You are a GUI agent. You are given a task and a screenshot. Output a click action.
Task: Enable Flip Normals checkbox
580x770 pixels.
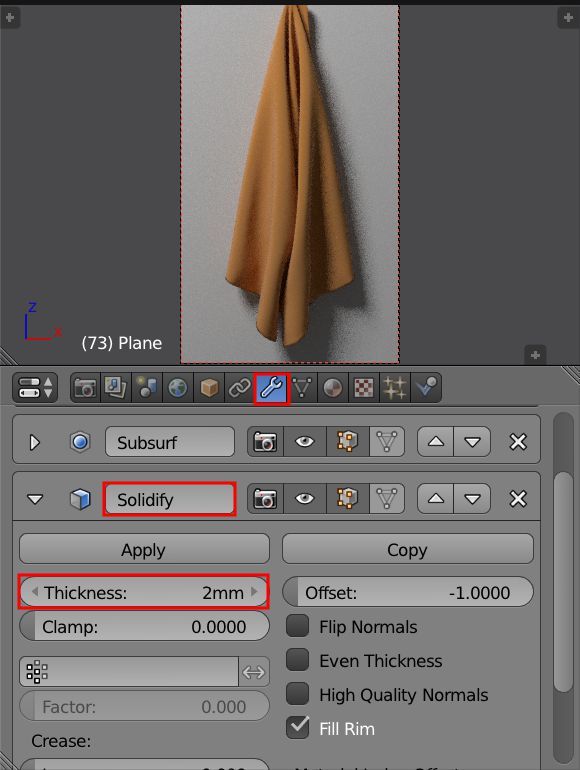click(298, 626)
